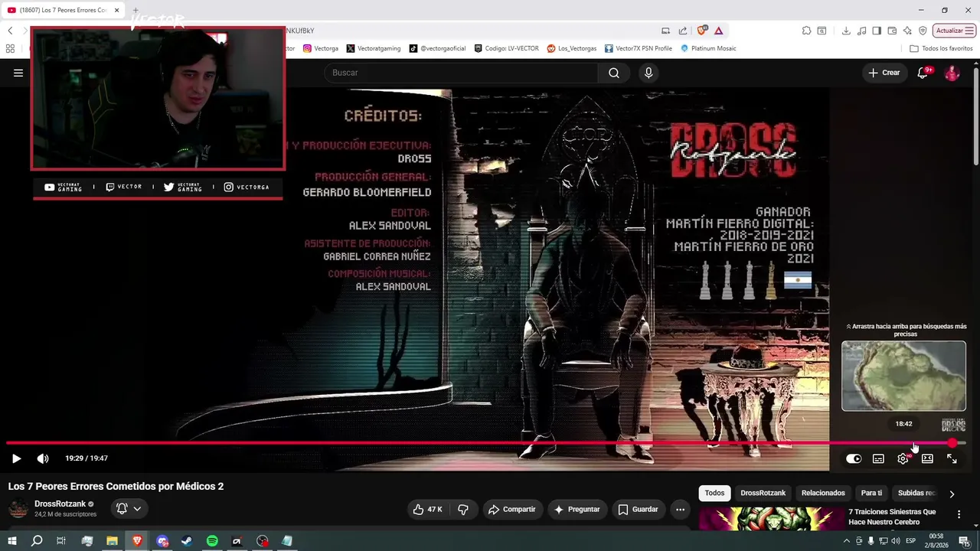Play the video with the play button
The height and width of the screenshot is (551, 980).
pyautogui.click(x=16, y=458)
